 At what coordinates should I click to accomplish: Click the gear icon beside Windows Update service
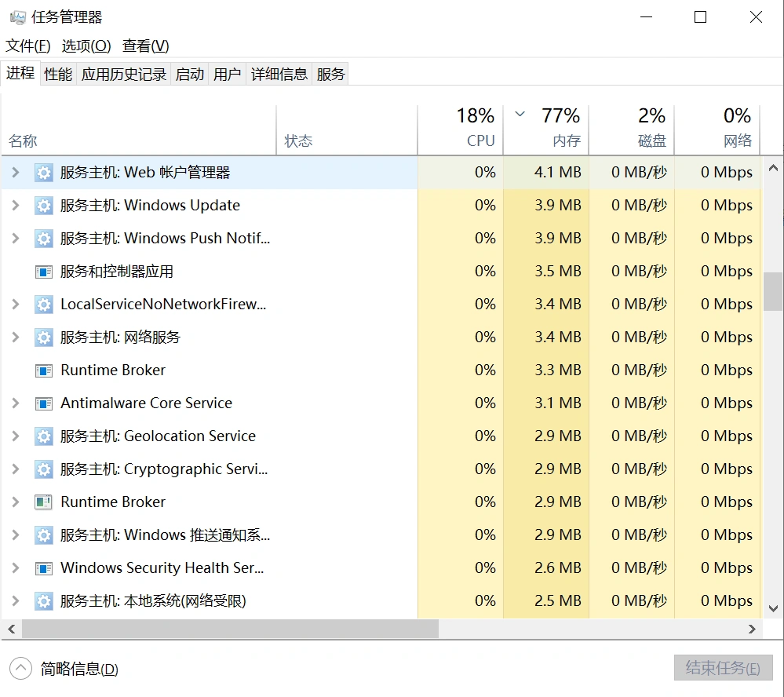44,206
